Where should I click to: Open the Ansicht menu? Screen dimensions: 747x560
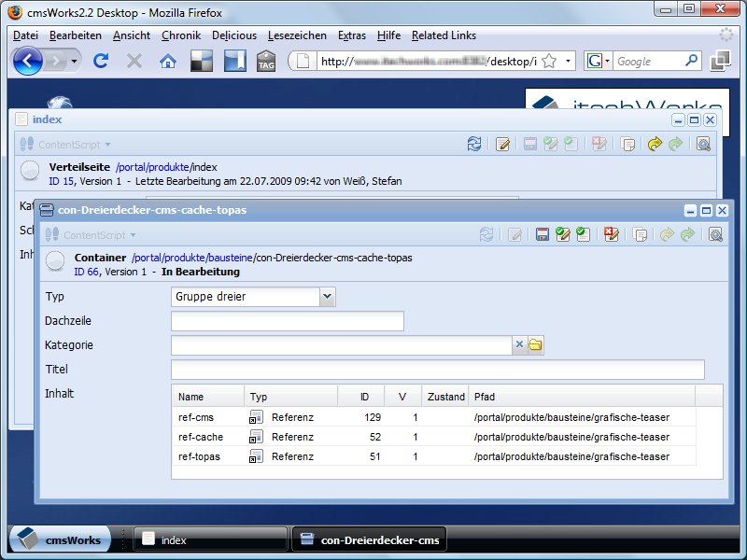[132, 35]
